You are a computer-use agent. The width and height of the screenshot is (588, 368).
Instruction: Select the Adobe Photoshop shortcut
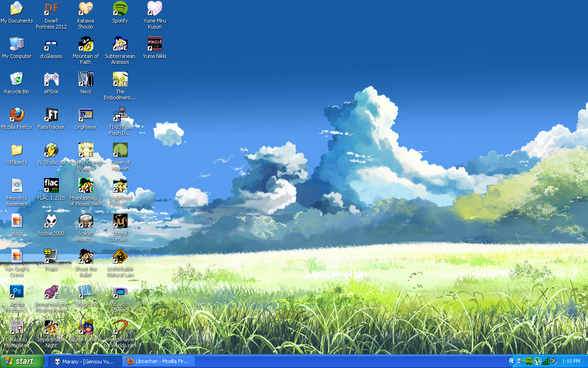(17, 292)
